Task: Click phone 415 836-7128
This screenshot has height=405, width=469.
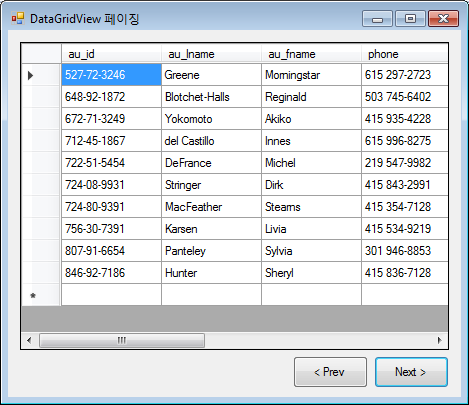Action: tap(405, 273)
